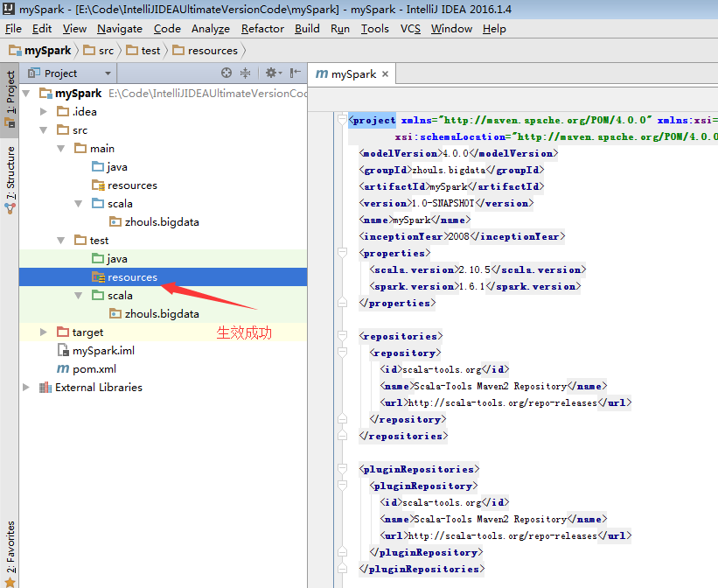Collapse the test folder
Image resolution: width=718 pixels, height=588 pixels.
[61, 240]
